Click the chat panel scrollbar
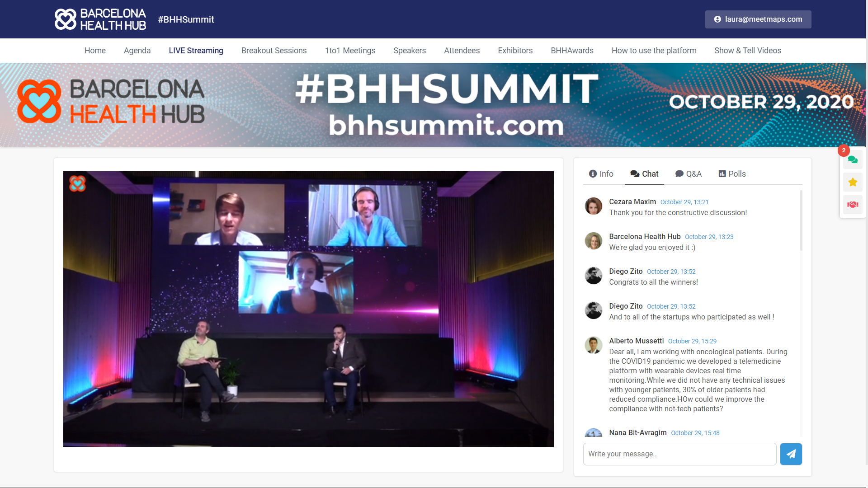Image resolution: width=868 pixels, height=488 pixels. point(801,221)
